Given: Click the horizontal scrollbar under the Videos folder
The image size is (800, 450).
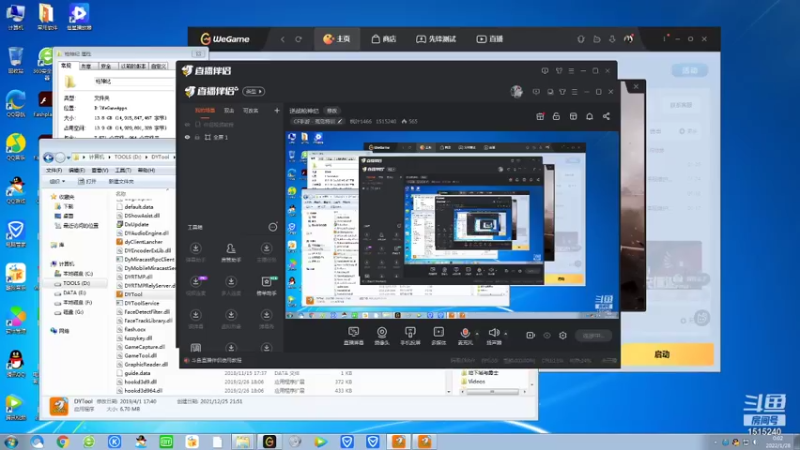Looking at the screenshot, I should 492,392.
